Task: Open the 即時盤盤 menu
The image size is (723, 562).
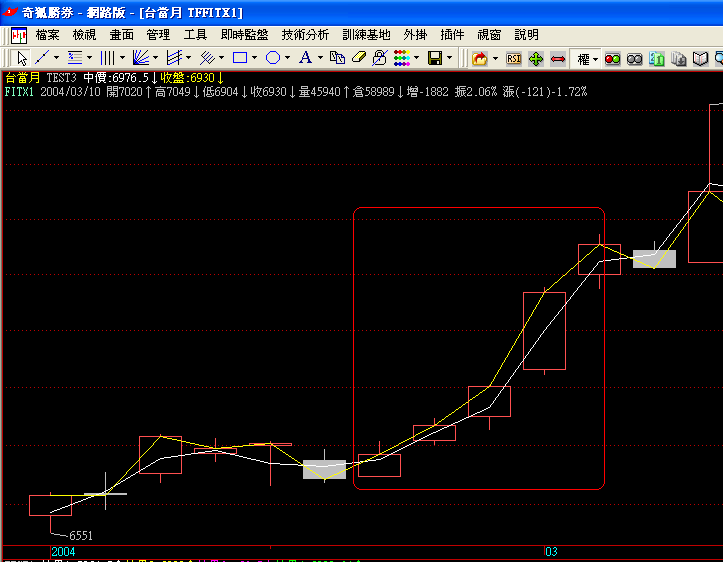Action: click(x=245, y=35)
